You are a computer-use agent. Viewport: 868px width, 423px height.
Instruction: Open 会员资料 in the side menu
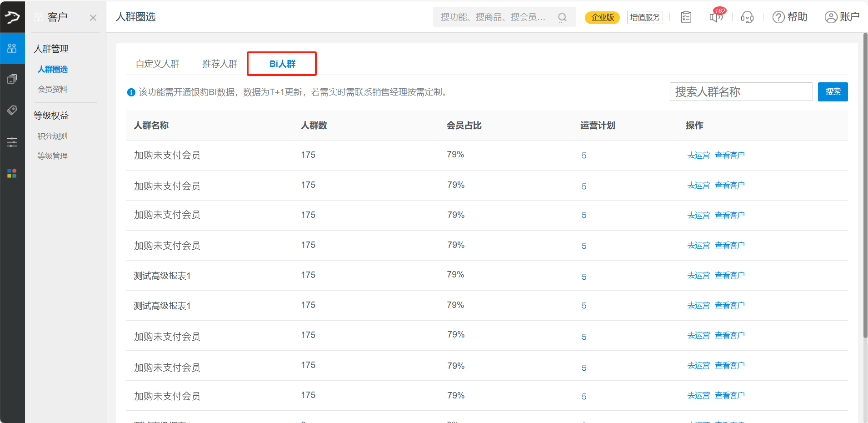(53, 89)
